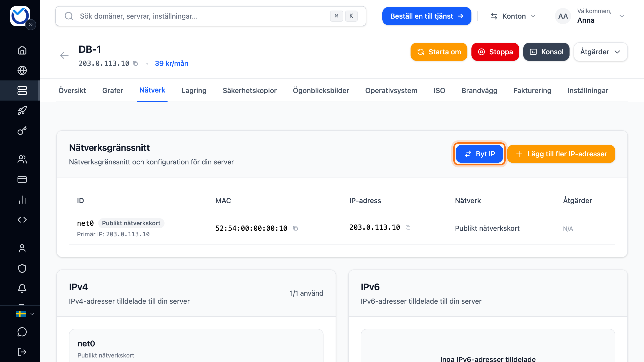Open the Åtgärder dropdown menu
This screenshot has width=644, height=362.
600,52
